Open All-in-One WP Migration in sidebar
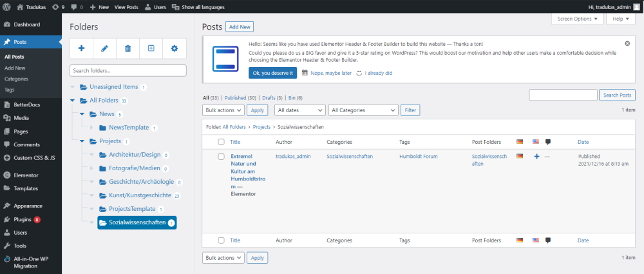This screenshot has width=644, height=274. tap(31, 262)
